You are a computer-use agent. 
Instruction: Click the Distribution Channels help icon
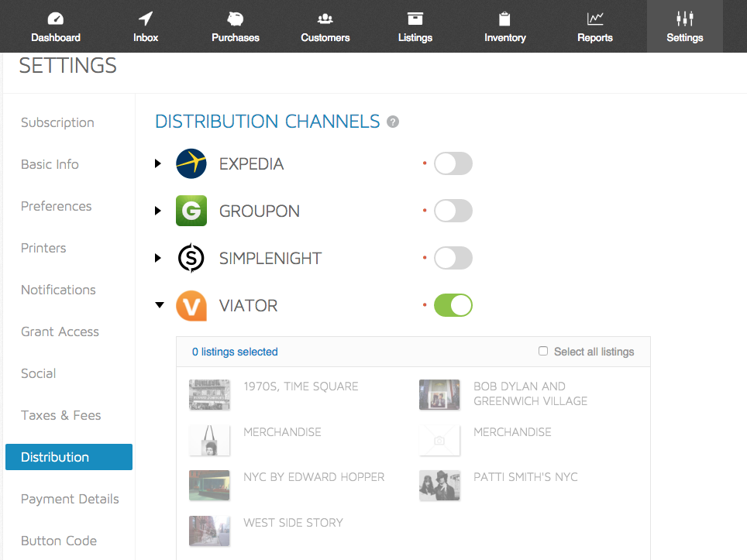click(393, 122)
